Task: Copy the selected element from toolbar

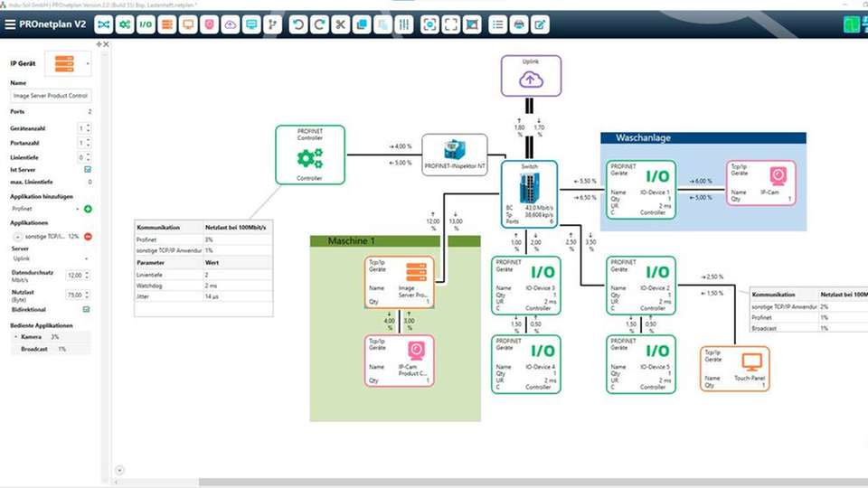Action: coord(362,24)
